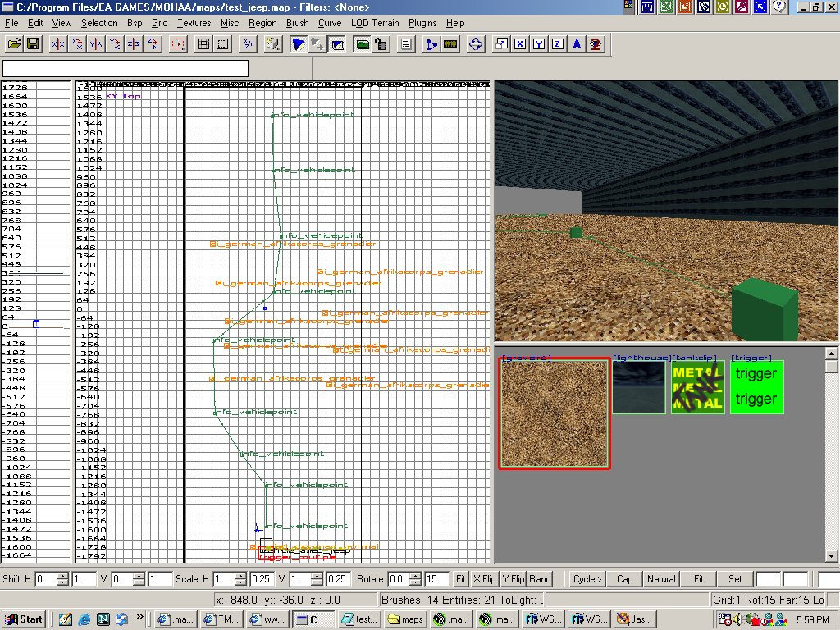The width and height of the screenshot is (840, 630).
Task: Click the Open map folder icon
Action: pos(14,43)
